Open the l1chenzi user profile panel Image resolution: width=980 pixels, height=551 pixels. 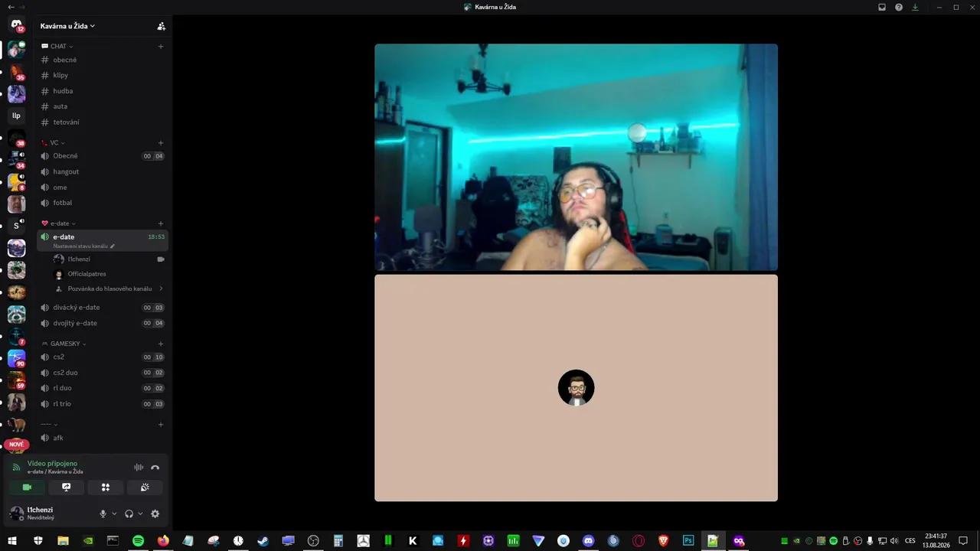(x=51, y=514)
